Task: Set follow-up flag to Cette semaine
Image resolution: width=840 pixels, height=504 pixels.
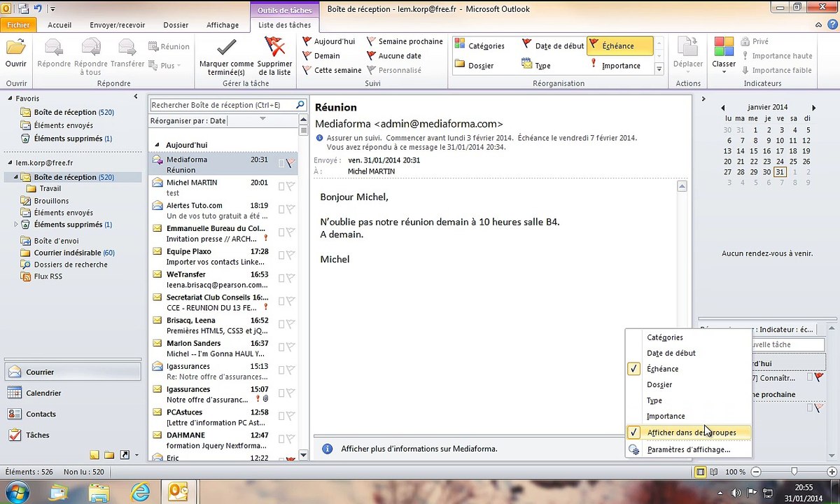Action: (x=332, y=70)
